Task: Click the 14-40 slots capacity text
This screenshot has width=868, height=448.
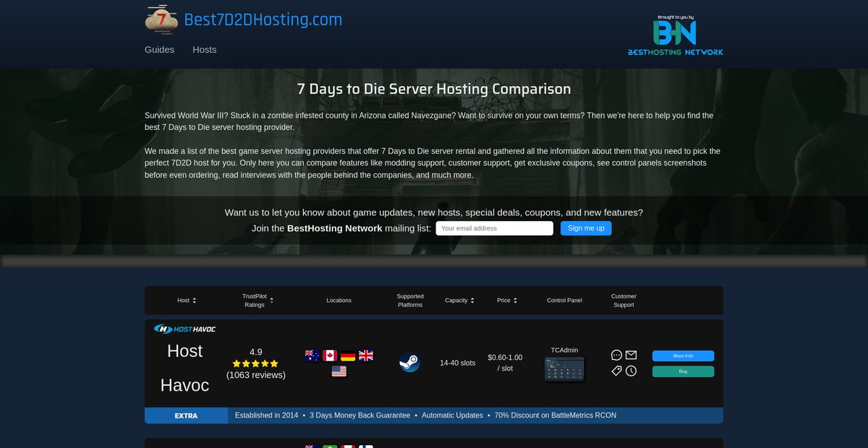Action: (x=458, y=363)
